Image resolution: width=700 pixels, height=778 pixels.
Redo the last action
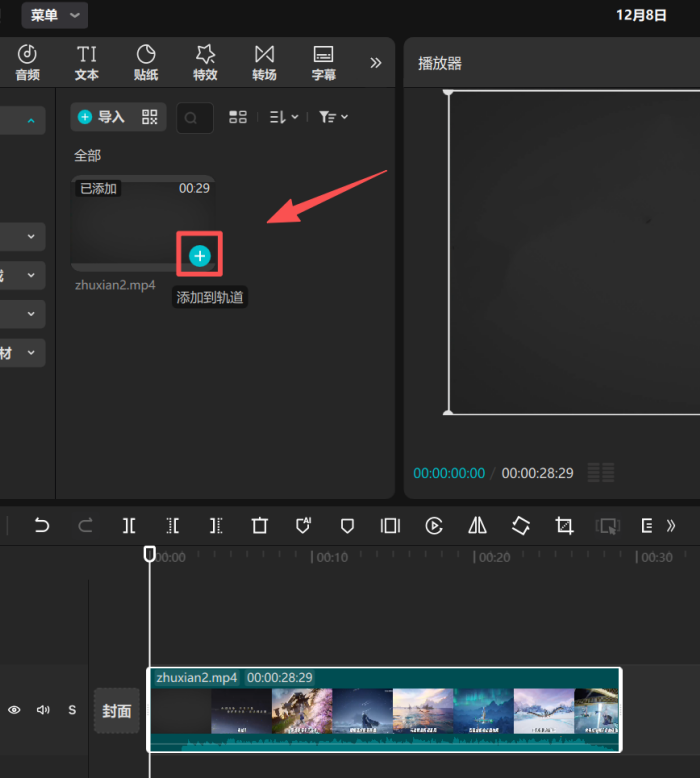(85, 525)
